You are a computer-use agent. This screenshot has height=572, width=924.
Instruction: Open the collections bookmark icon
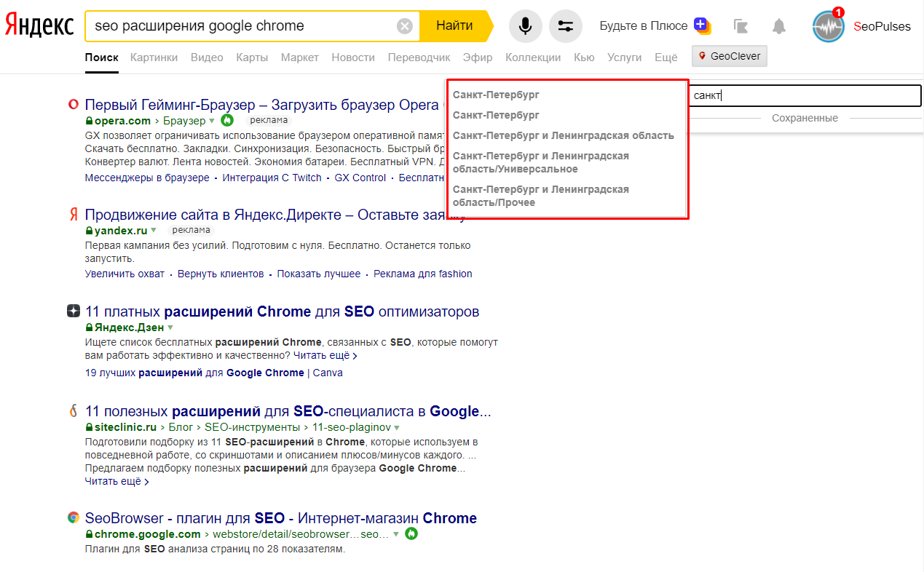click(x=741, y=27)
